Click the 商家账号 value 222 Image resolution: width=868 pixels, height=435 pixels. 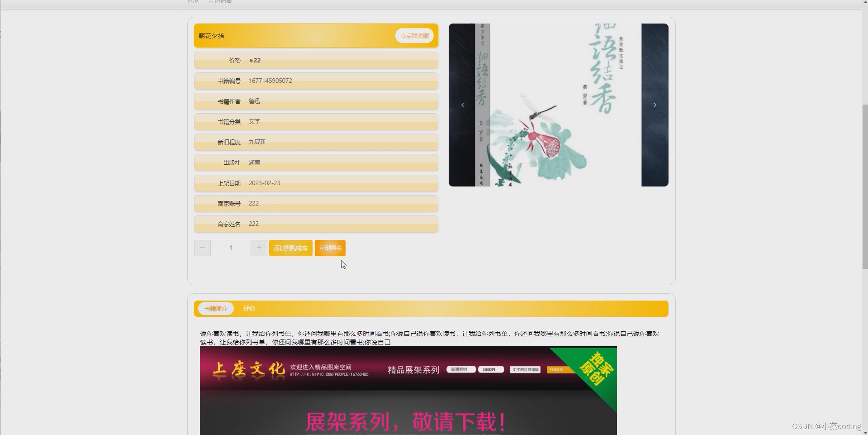254,204
